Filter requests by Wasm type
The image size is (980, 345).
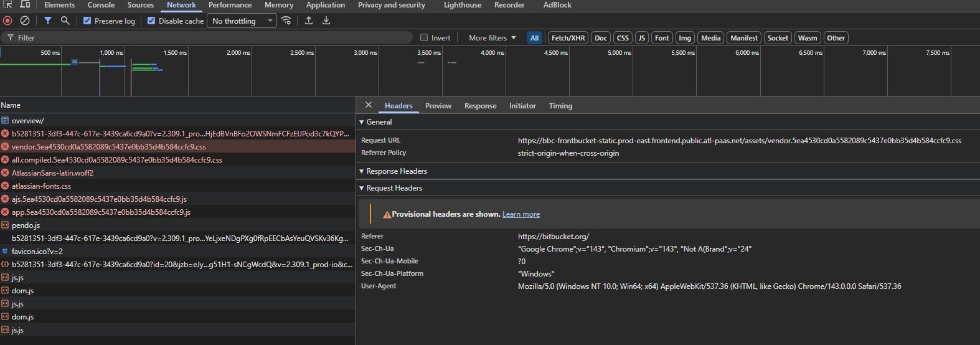click(x=808, y=38)
